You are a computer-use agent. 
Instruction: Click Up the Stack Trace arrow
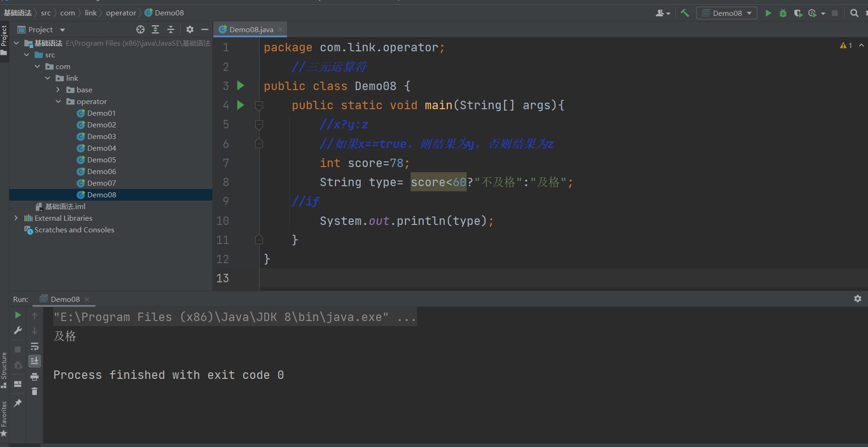(35, 316)
